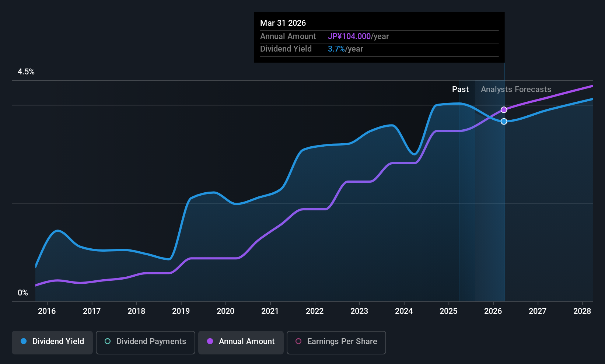Click the hollow teal Dividend Payments circle
Viewport: 605px width, 364px height.
click(108, 341)
